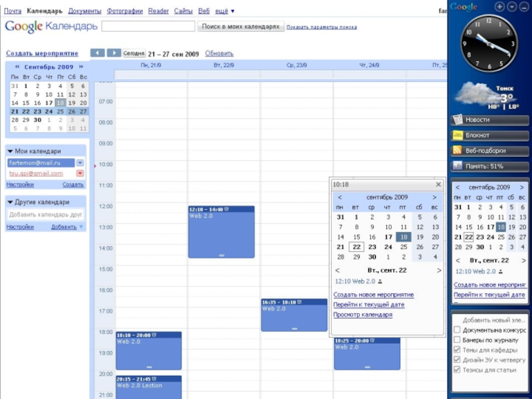Image resolution: width=532 pixels, height=399 pixels.
Task: Open the Почта tab
Action: pos(13,11)
